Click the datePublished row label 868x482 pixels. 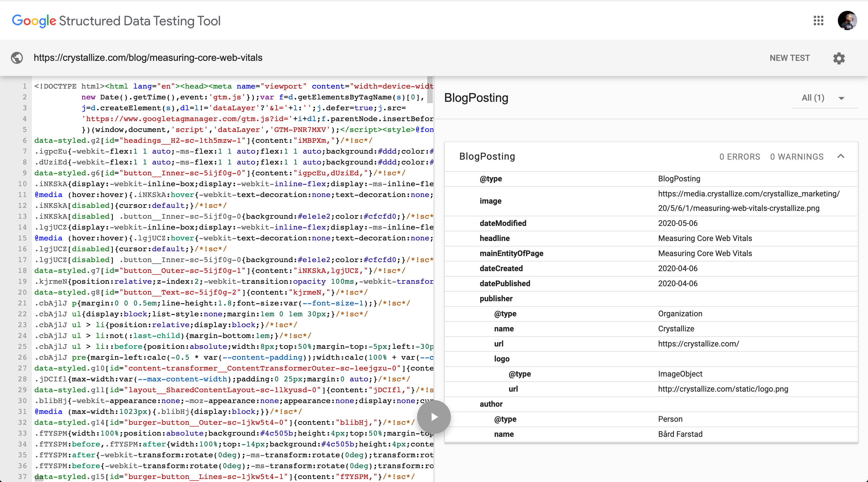[505, 283]
